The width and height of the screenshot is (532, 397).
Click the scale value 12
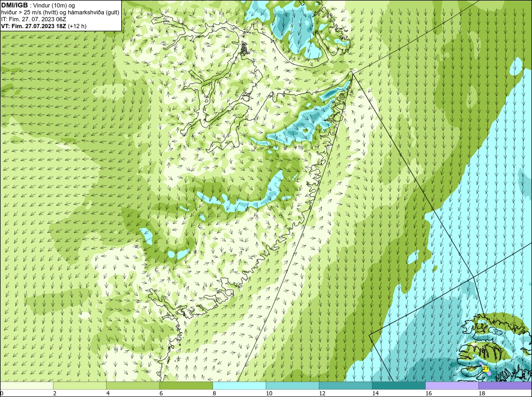click(x=322, y=393)
